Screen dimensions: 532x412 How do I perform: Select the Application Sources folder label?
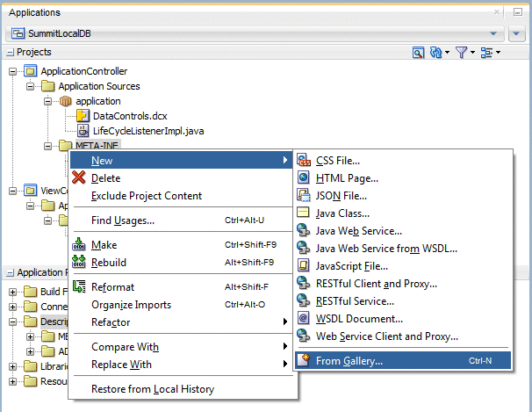[x=99, y=86]
